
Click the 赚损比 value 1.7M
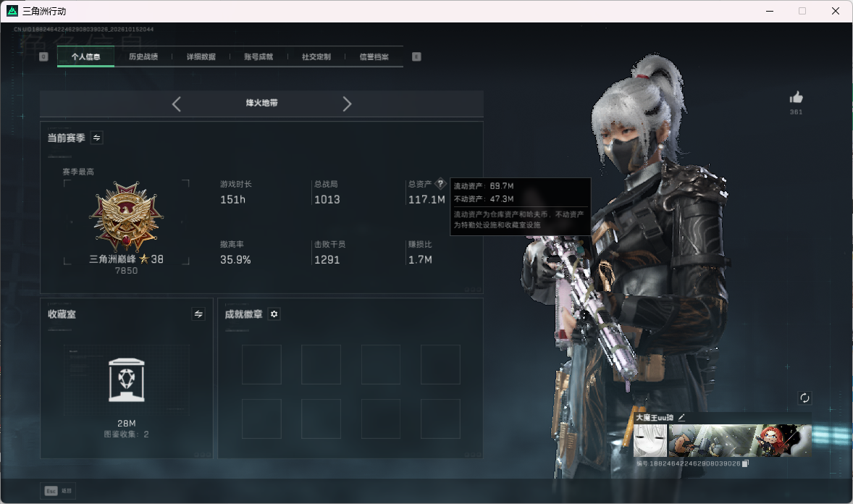[x=420, y=260]
